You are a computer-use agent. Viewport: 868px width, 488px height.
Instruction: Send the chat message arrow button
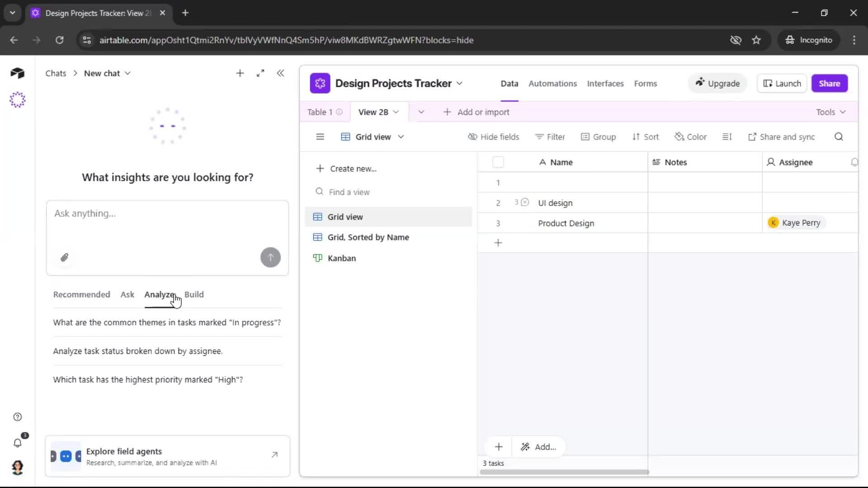[270, 258]
